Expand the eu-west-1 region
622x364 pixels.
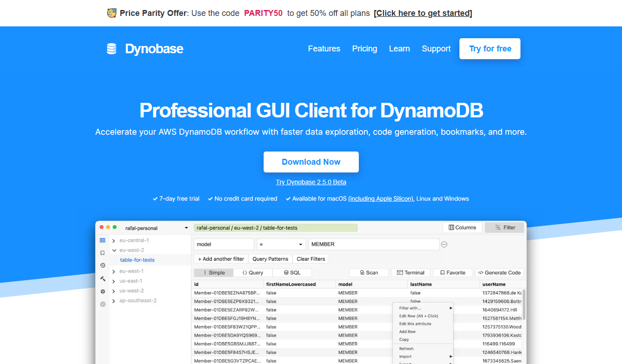click(114, 271)
